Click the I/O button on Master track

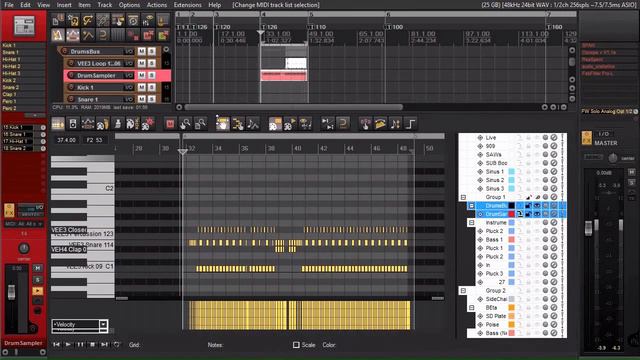[603, 134]
